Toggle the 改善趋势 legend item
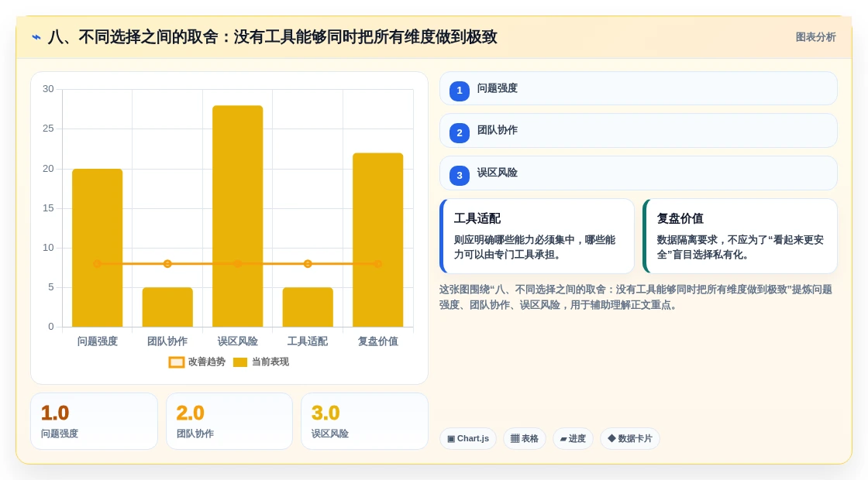 click(197, 362)
